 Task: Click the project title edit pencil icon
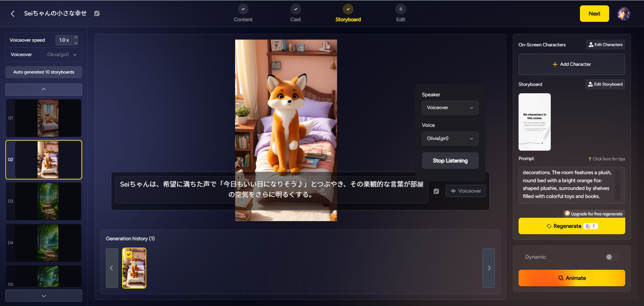pyautogui.click(x=97, y=14)
